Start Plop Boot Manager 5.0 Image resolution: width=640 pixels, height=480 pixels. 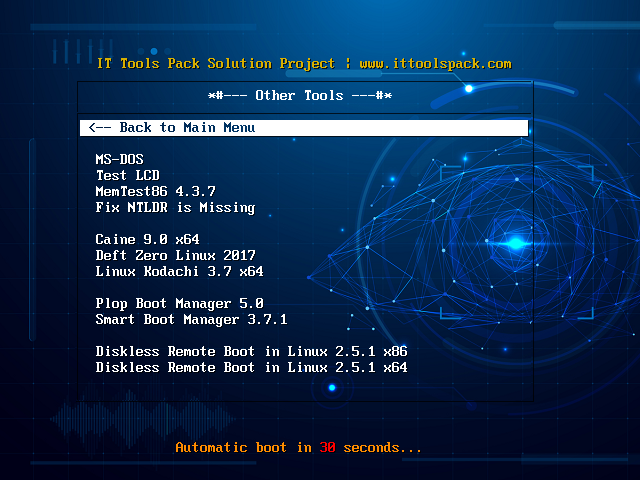click(180, 304)
